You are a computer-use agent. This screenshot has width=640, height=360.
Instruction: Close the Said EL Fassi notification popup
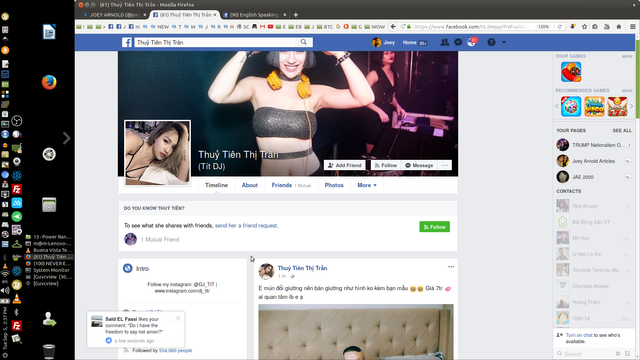click(x=178, y=318)
